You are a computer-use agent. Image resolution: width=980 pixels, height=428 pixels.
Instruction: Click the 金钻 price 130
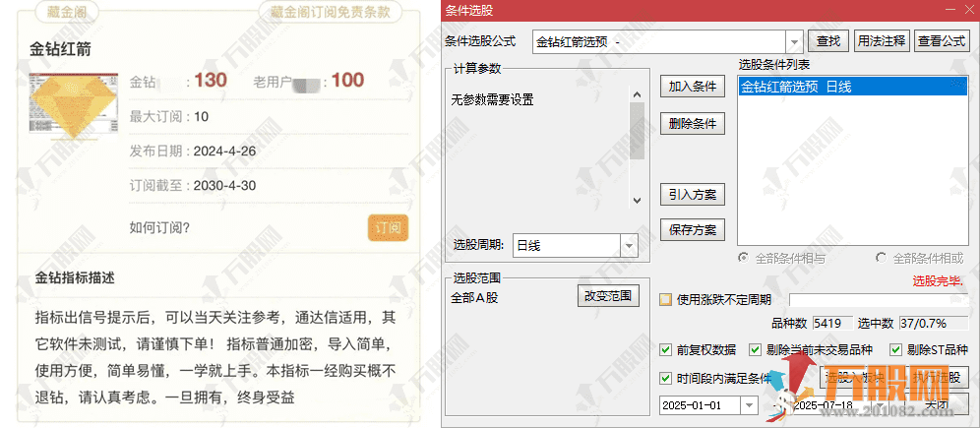point(210,80)
